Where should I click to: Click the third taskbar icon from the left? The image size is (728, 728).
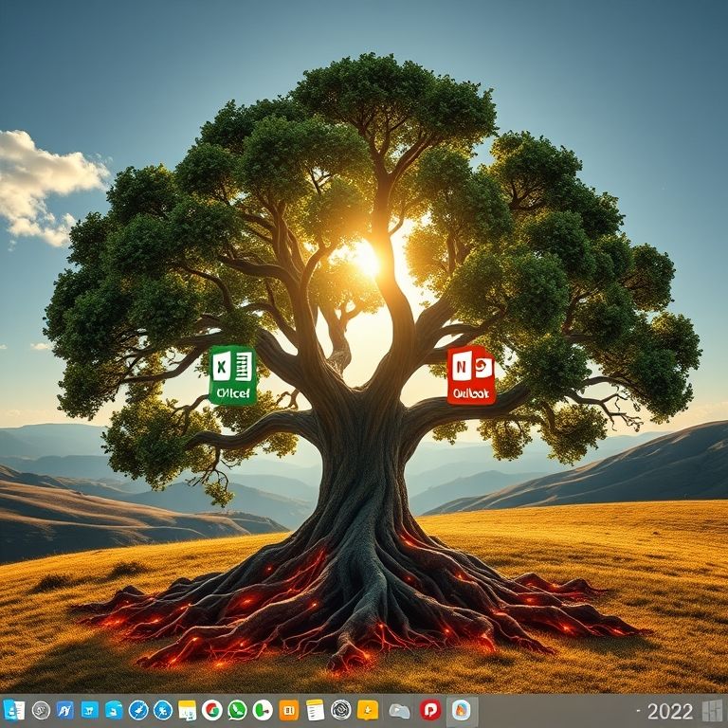click(65, 710)
